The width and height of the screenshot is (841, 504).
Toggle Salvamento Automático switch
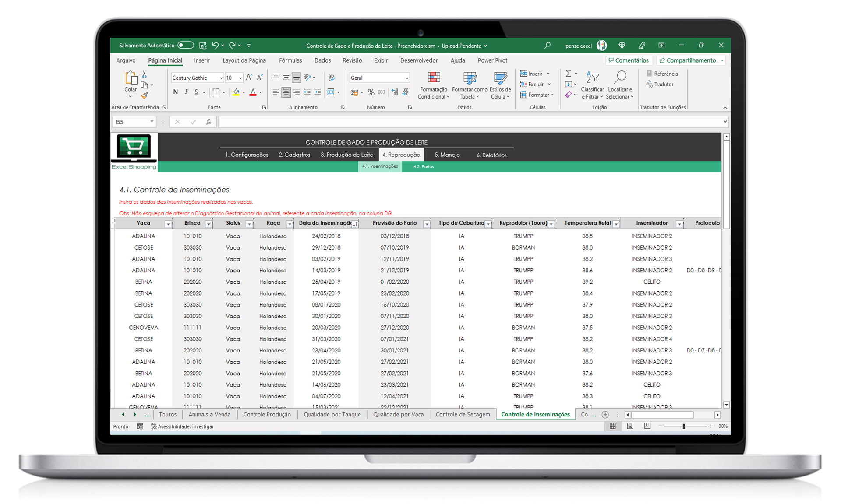(x=186, y=46)
